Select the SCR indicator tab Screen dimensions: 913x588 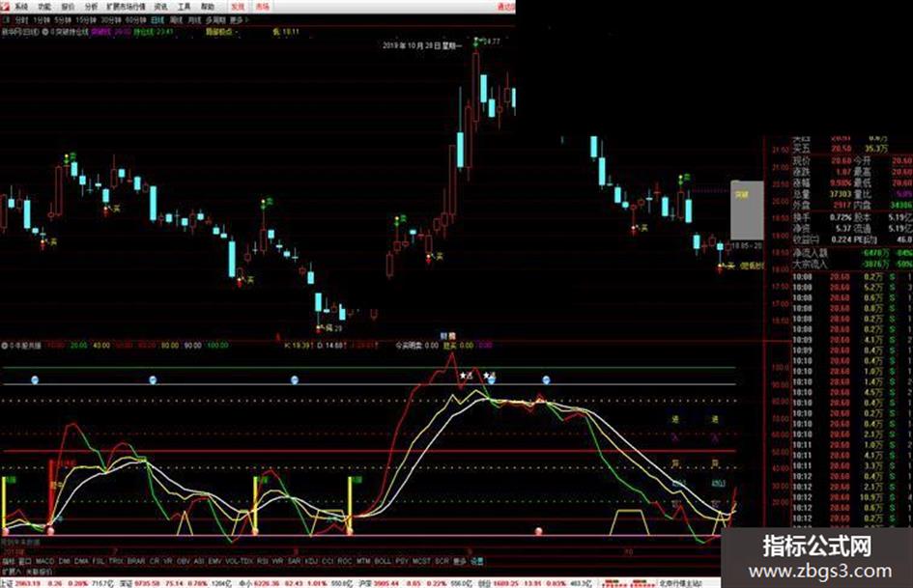point(442,561)
